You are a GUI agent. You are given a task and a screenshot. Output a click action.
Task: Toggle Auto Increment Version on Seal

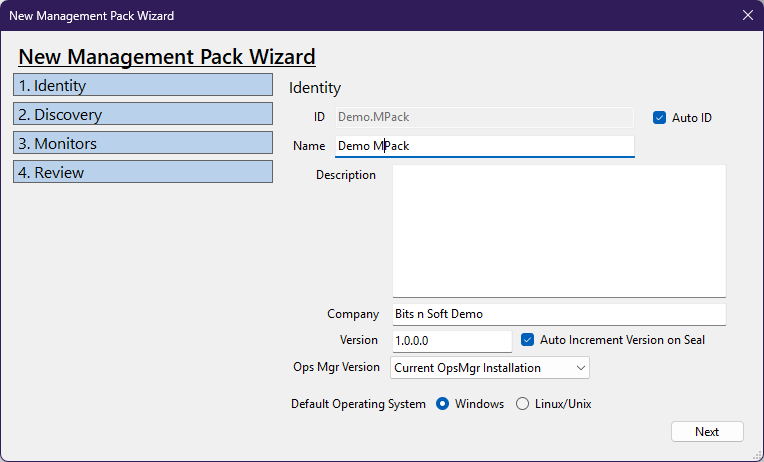point(528,340)
